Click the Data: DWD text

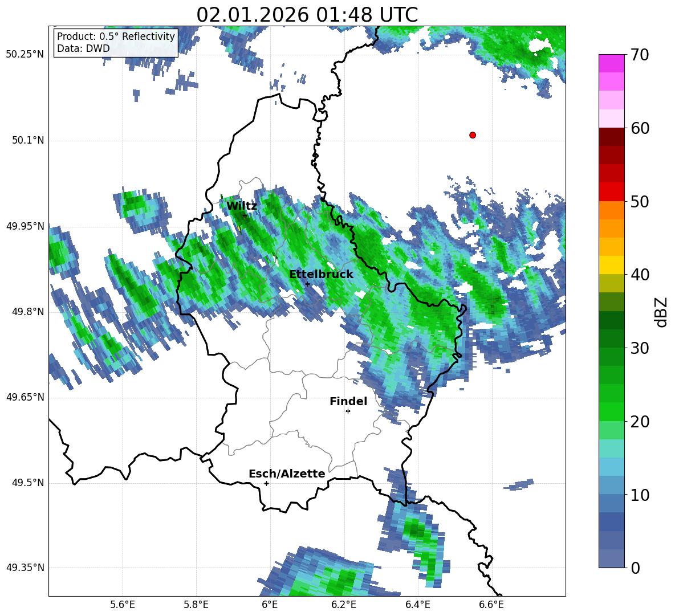coord(83,48)
